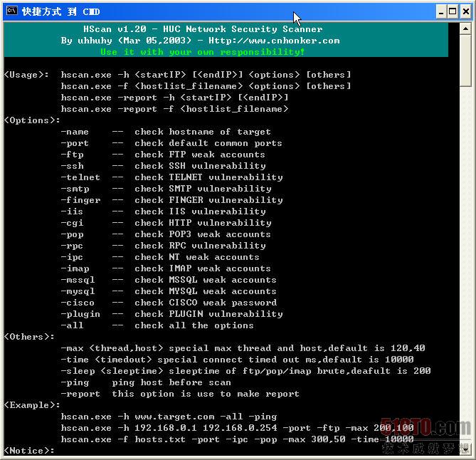Click '-max <thread,host>' text
This screenshot has height=460, width=476.
click(x=112, y=348)
